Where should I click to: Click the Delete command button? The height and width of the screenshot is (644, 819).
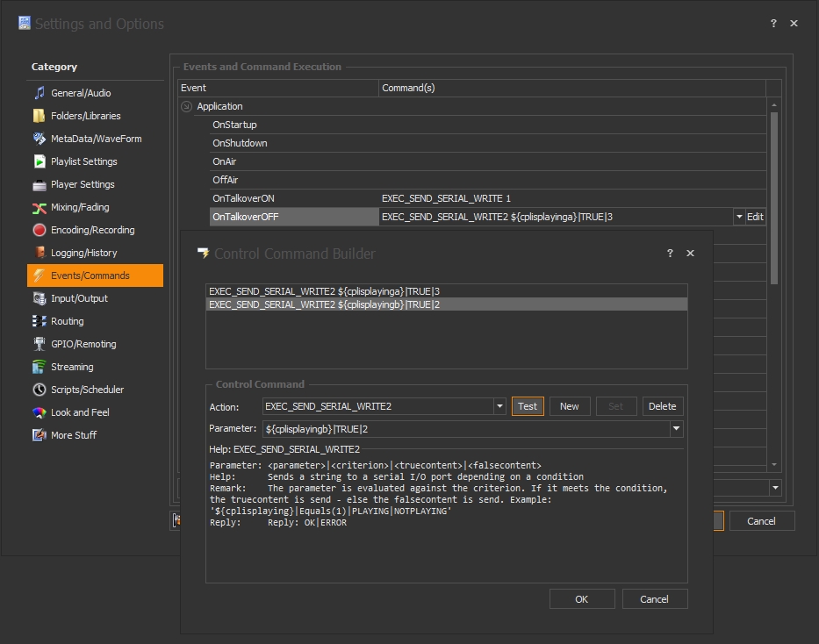(662, 406)
